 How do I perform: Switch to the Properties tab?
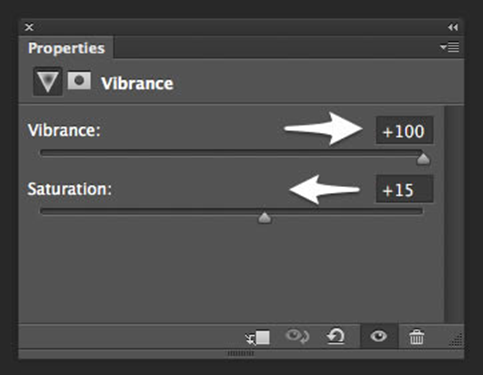66,48
